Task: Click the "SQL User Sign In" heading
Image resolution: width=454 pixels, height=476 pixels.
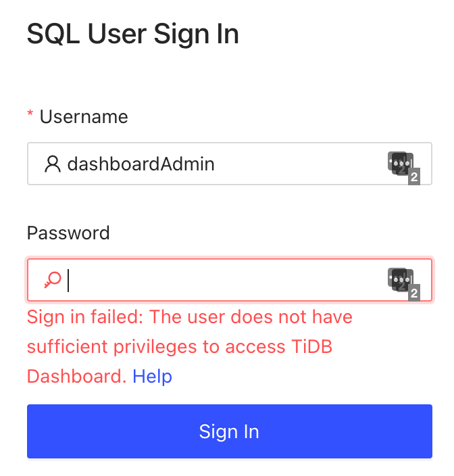Action: tap(132, 34)
